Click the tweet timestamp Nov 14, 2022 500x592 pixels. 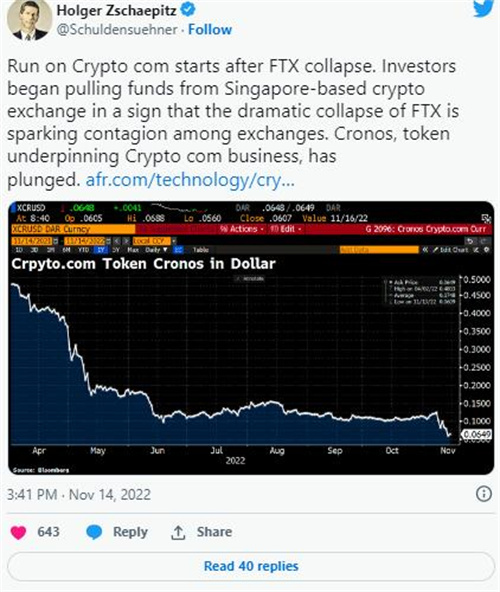110,495
